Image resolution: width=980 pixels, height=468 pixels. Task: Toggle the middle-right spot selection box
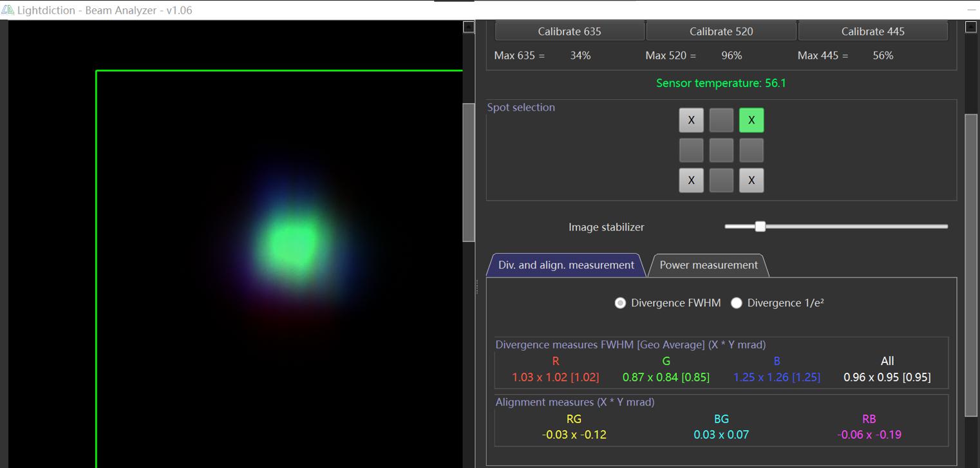tap(751, 150)
